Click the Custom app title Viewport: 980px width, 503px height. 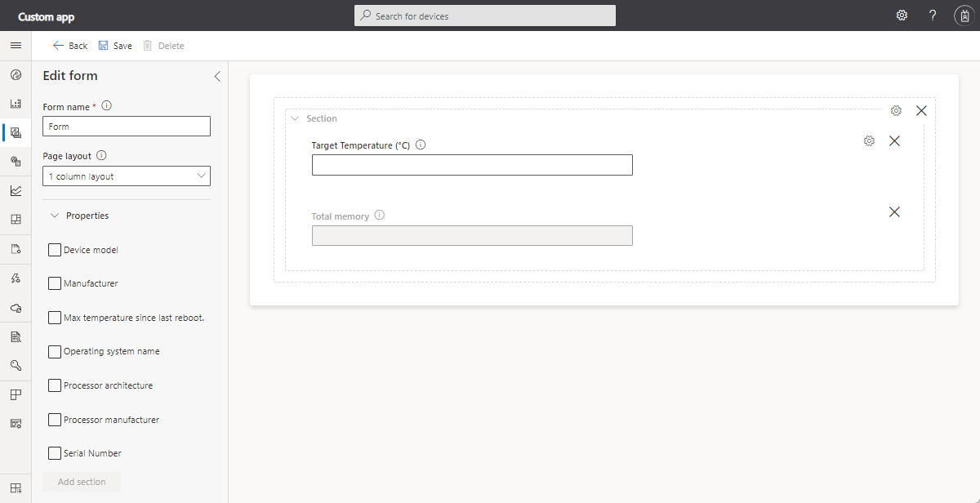click(46, 16)
